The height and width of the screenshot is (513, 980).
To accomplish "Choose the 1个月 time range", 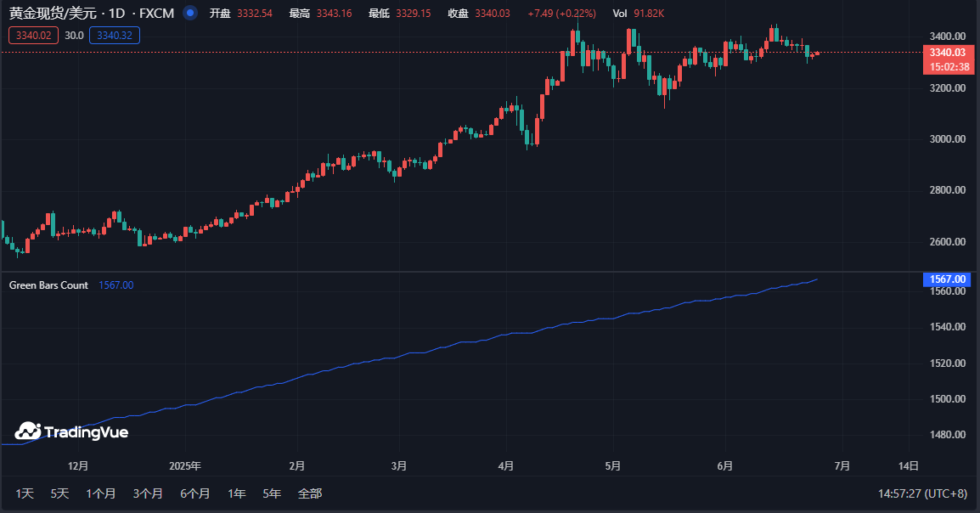I will click(x=100, y=493).
